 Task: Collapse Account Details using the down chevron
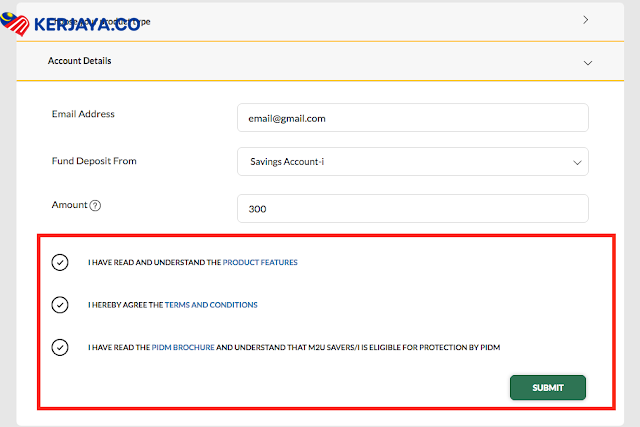click(586, 62)
